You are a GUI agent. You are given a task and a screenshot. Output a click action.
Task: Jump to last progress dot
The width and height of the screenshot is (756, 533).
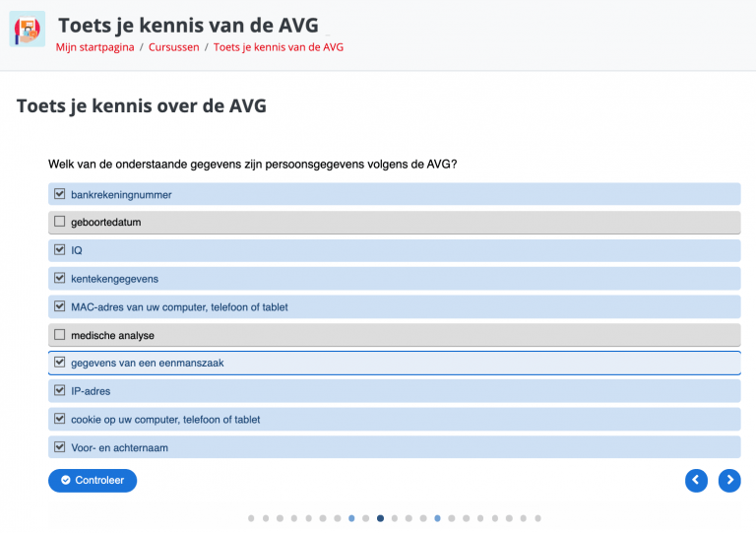point(538,518)
